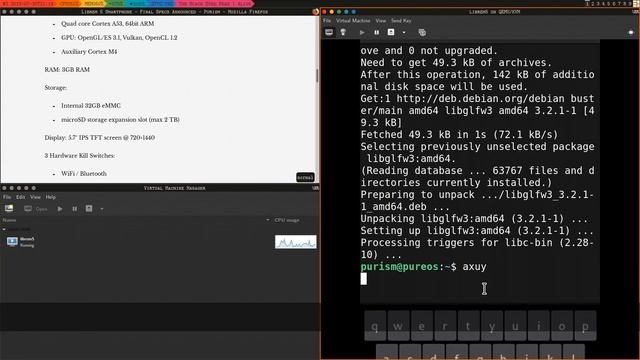This screenshot has width=640, height=360.
Task: Show virtual hardware details lightbulb icon
Action: pyautogui.click(x=343, y=32)
